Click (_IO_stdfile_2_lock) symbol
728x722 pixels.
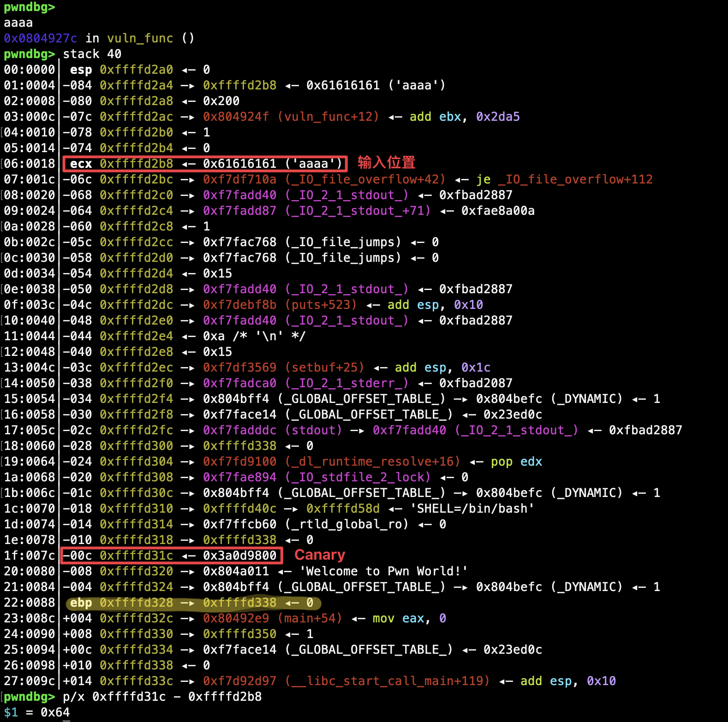pos(358,477)
